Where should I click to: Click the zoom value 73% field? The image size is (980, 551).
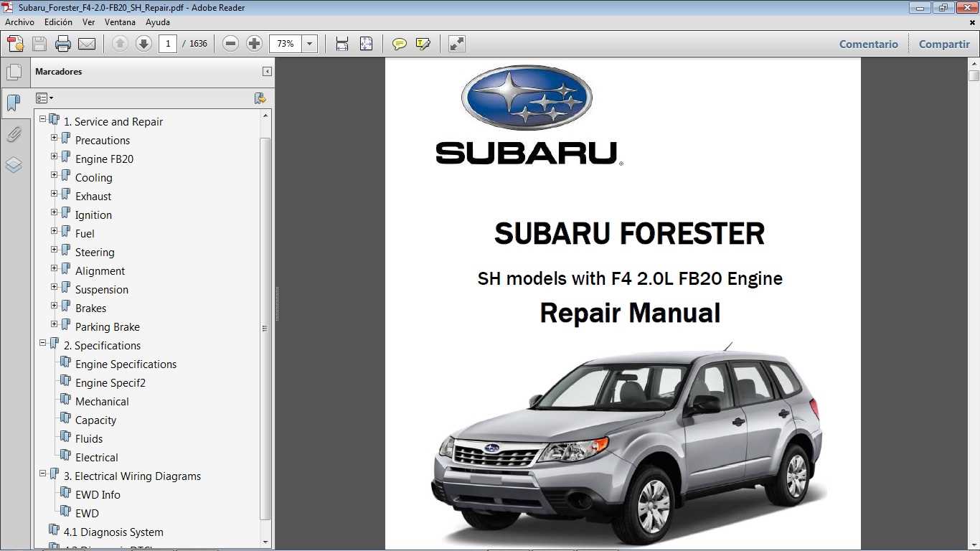pyautogui.click(x=286, y=44)
